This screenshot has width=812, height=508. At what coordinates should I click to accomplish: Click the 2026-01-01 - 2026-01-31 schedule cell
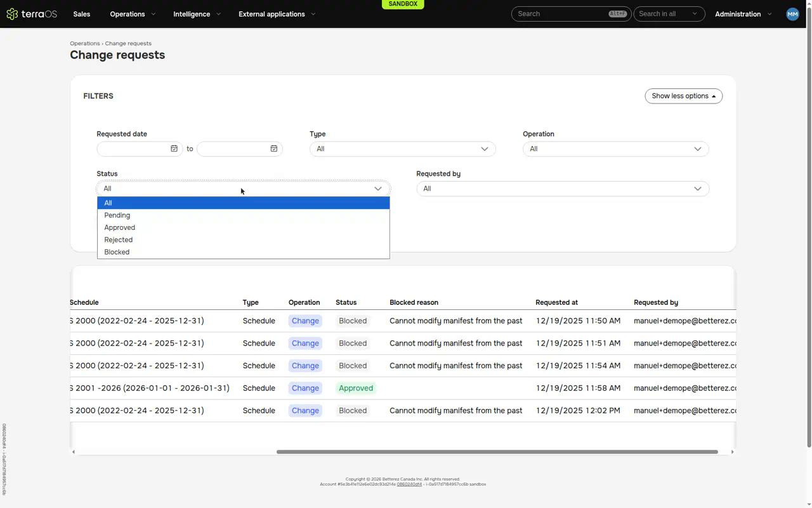[150, 388]
